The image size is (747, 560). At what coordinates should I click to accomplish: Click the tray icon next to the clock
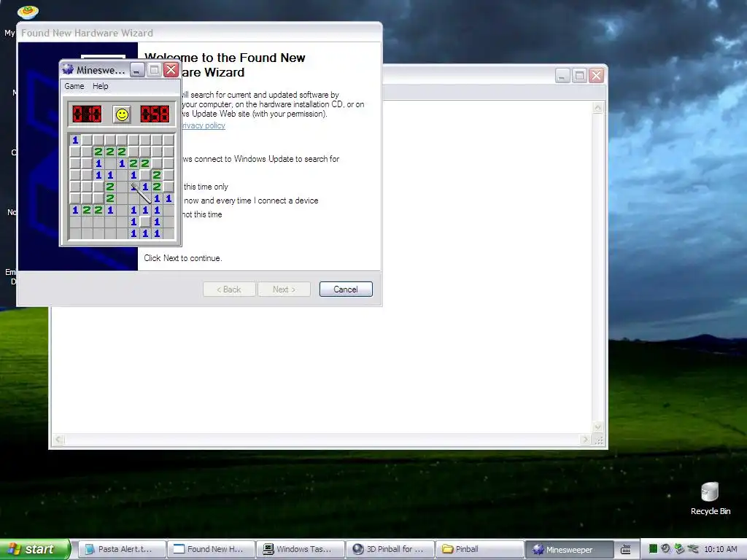(x=693, y=549)
